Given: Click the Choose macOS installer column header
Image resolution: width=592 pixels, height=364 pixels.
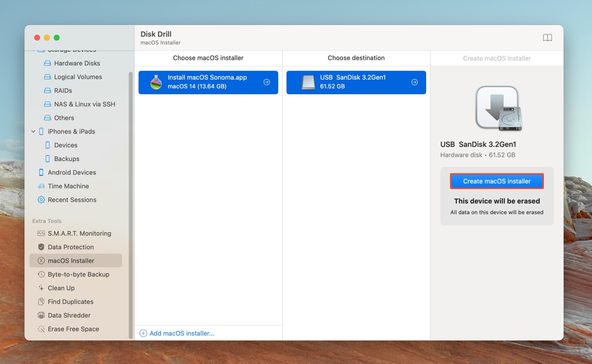Looking at the screenshot, I should click(208, 58).
